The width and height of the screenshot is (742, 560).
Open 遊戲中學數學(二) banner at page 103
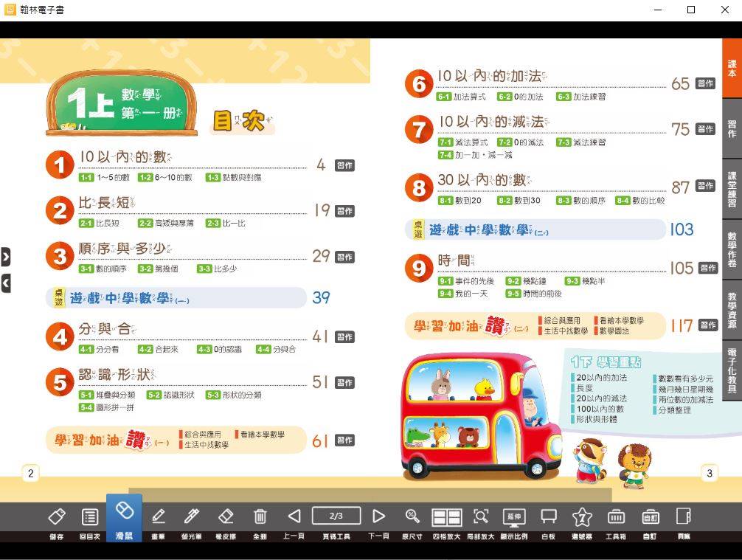[x=535, y=230]
